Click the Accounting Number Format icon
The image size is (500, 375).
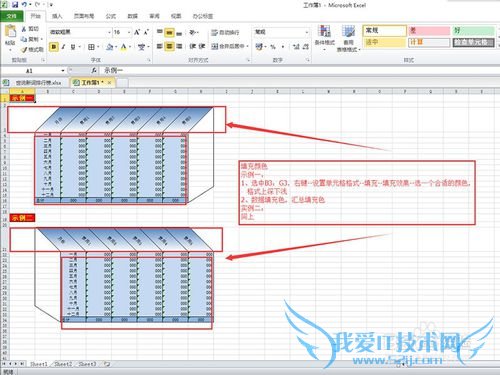(259, 47)
